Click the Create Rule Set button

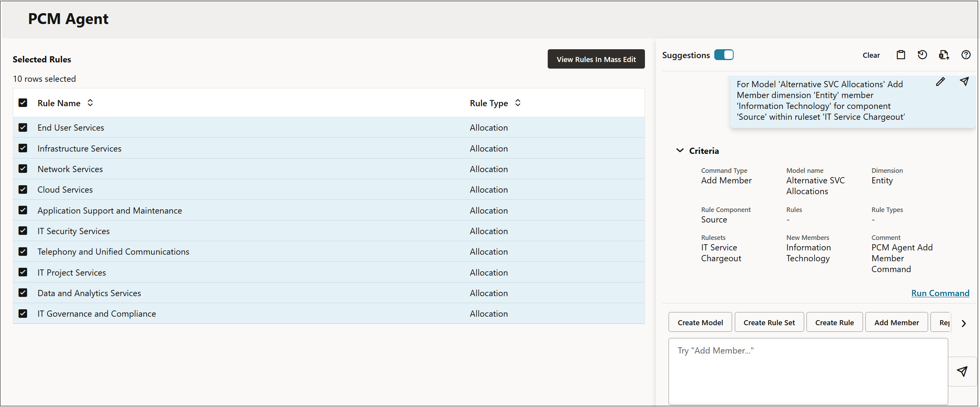[x=769, y=322]
